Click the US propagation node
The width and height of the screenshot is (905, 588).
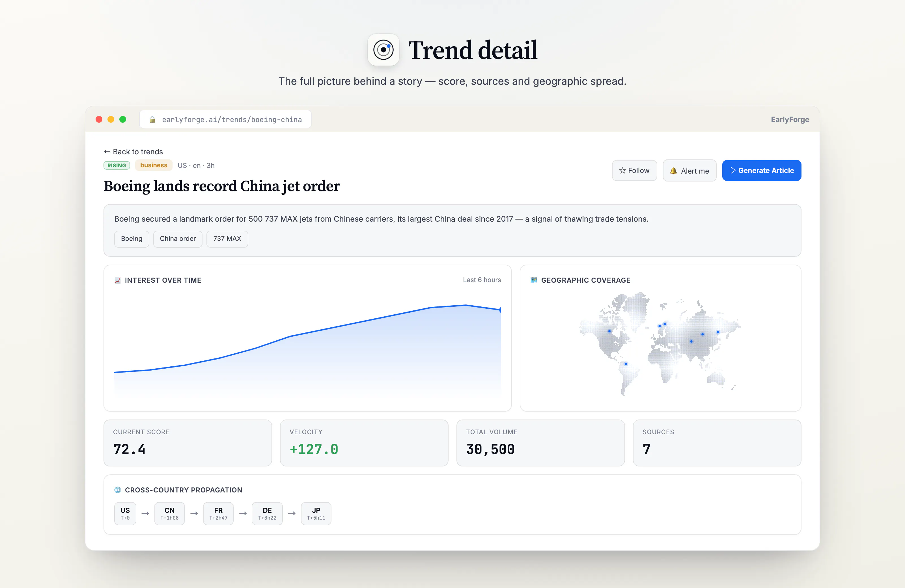click(125, 513)
